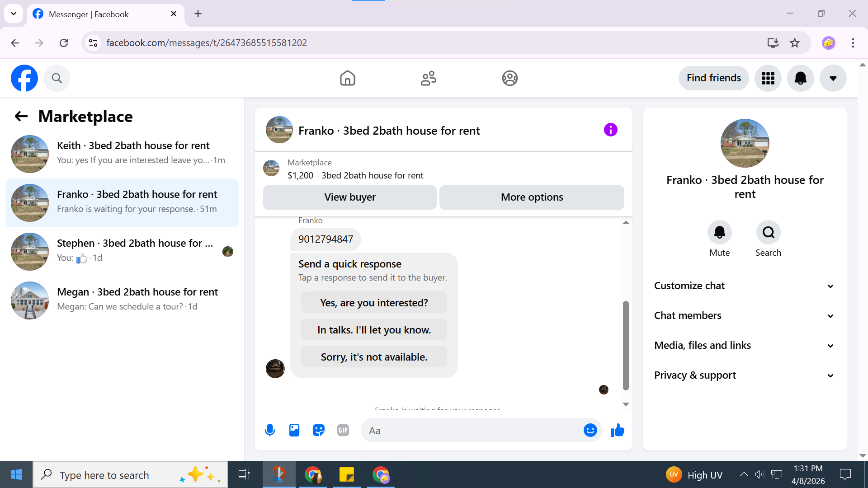Open the sticker picker icon
The height and width of the screenshot is (488, 868).
tap(319, 430)
